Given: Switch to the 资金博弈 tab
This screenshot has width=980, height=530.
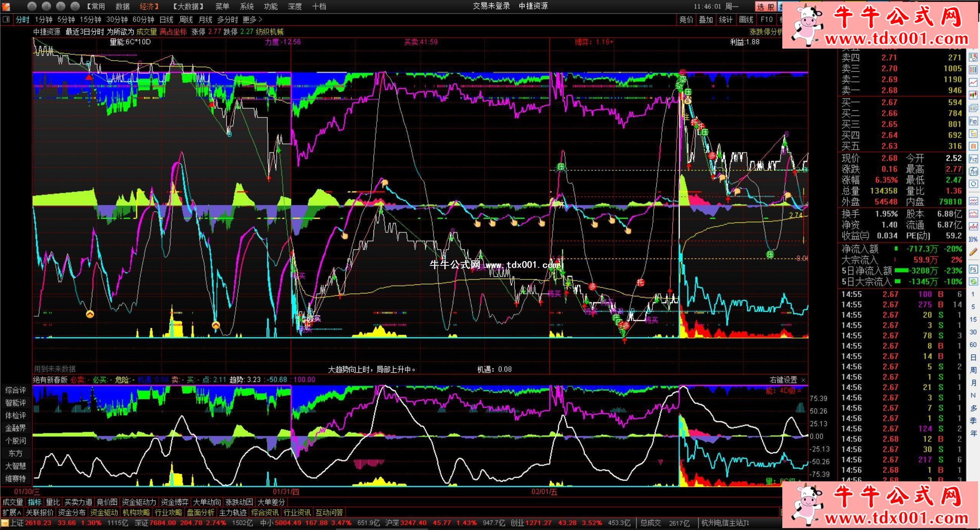Looking at the screenshot, I should click(174, 502).
